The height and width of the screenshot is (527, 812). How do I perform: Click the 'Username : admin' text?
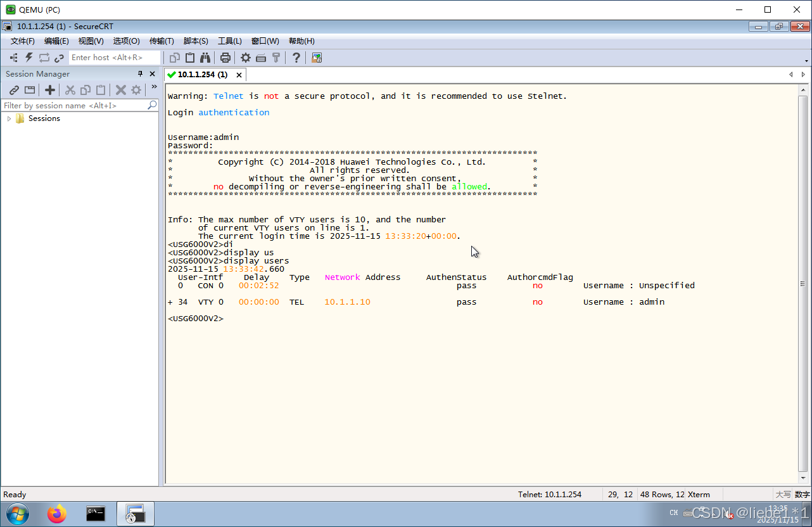pyautogui.click(x=624, y=302)
